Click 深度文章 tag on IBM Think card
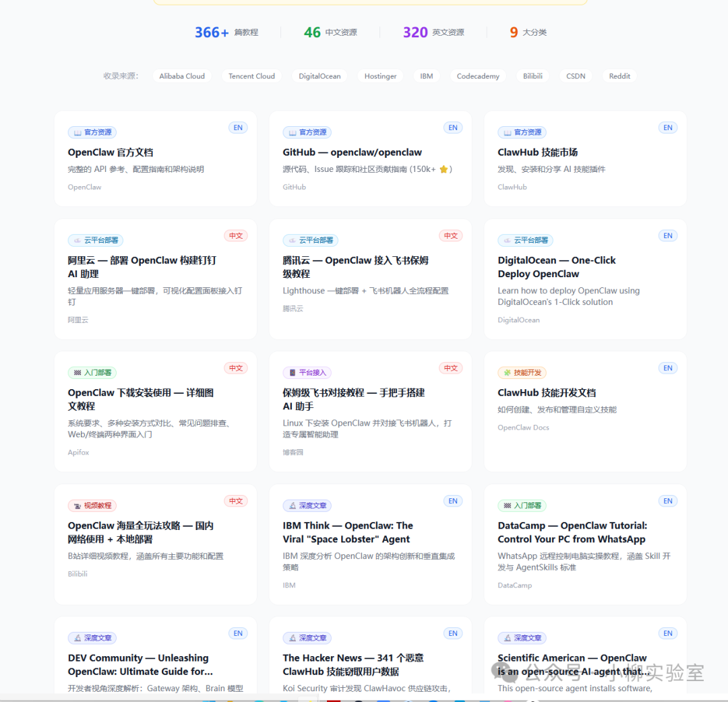 pyautogui.click(x=307, y=506)
